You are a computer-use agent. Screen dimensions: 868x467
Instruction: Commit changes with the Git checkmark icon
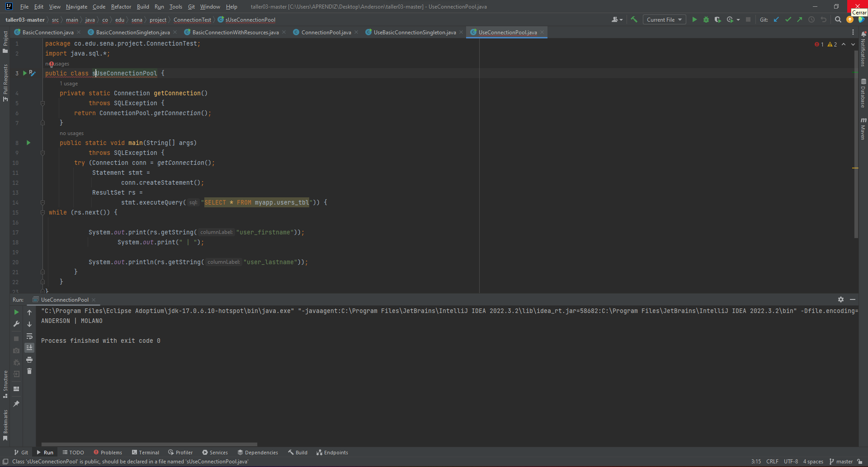(x=788, y=19)
